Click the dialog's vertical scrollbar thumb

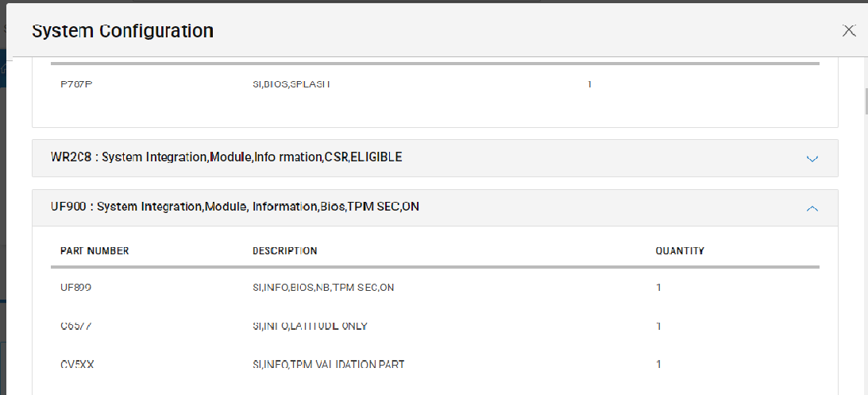pos(864,102)
